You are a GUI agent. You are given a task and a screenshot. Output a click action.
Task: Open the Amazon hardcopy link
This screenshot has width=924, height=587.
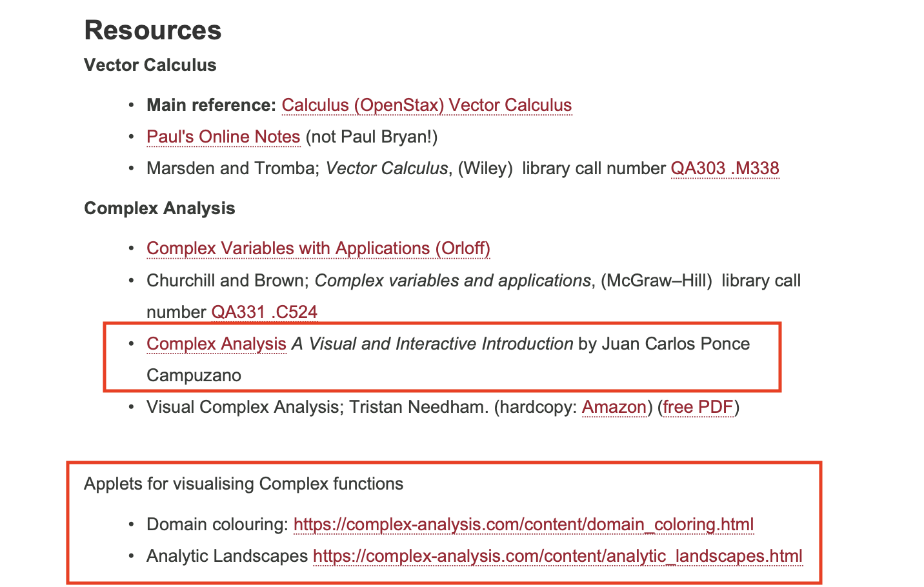(614, 407)
